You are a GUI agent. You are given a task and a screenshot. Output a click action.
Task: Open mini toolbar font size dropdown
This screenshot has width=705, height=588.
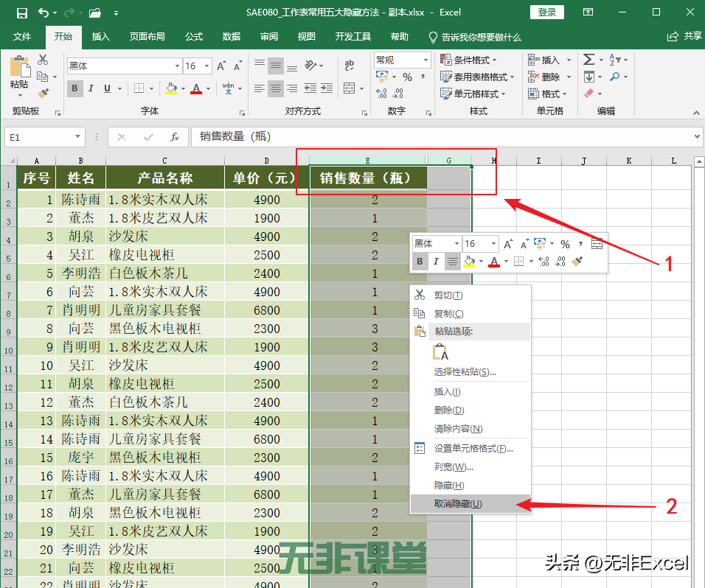(x=493, y=244)
